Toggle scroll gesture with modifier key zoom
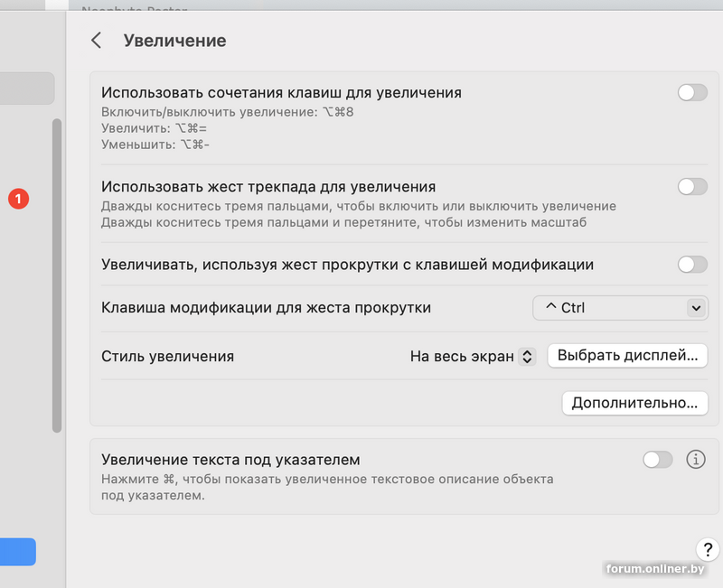 (x=692, y=265)
